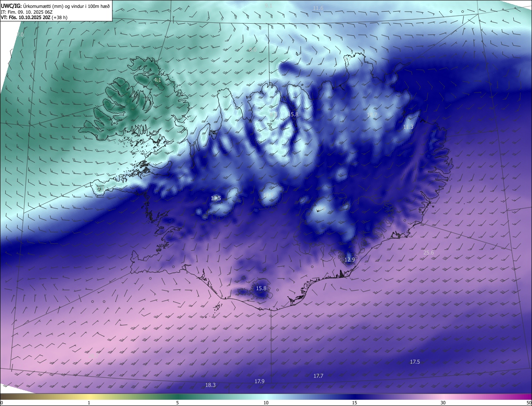Click the precipitation colour scale bar

266,397
